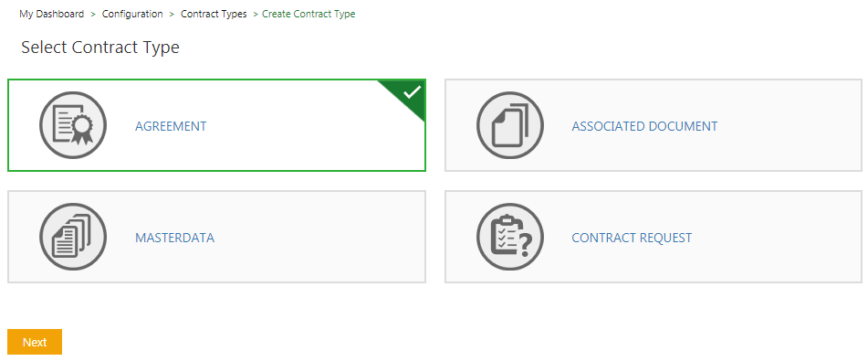This screenshot has height=361, width=868.
Task: Click the first breadcrumb separator arrow
Action: [x=93, y=14]
